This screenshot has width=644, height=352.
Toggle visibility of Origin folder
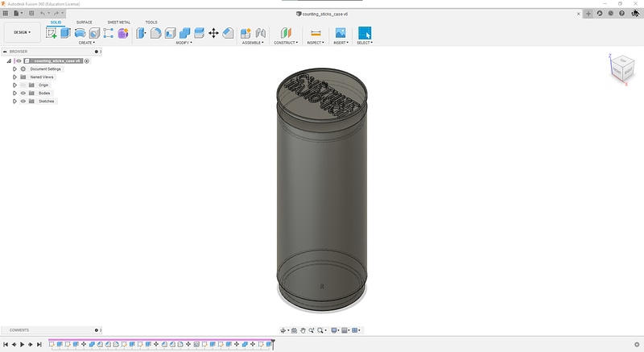click(x=23, y=85)
